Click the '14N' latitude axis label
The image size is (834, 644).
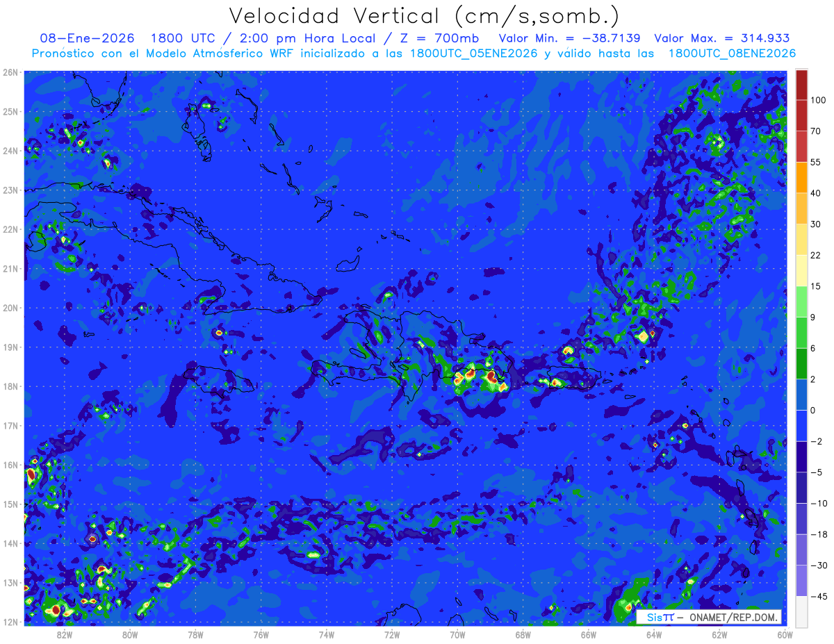(x=10, y=543)
